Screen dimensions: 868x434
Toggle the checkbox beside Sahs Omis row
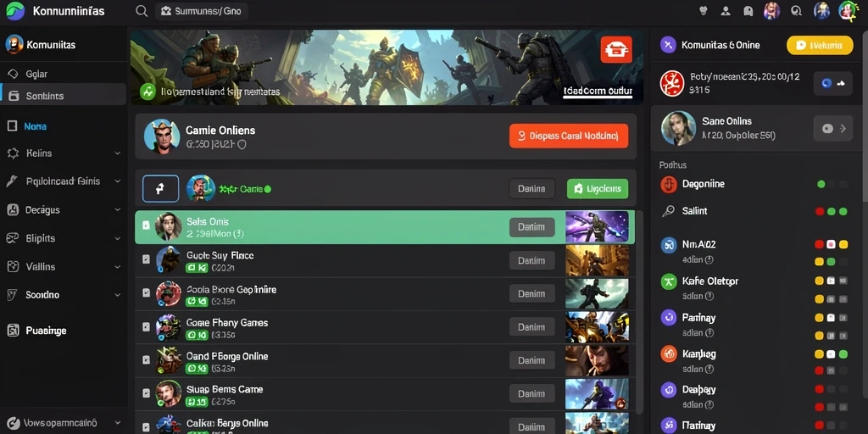[146, 225]
